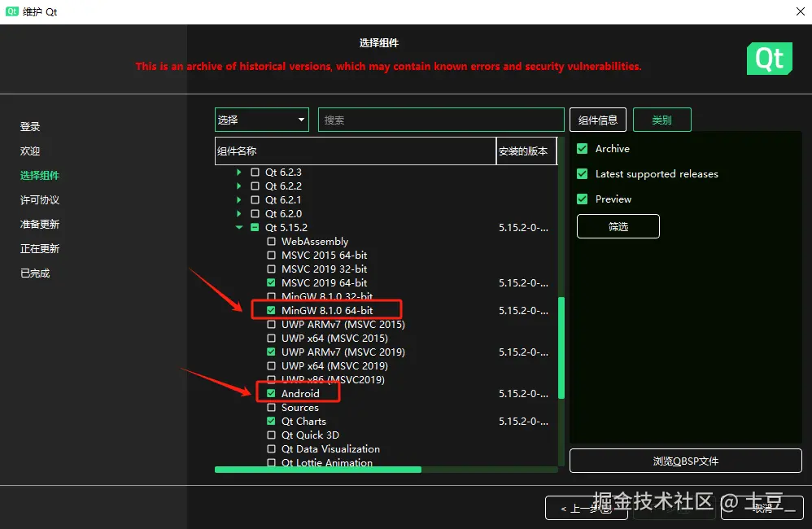Select the Qt 5.15.2 row label
The image size is (812, 529).
pos(286,227)
